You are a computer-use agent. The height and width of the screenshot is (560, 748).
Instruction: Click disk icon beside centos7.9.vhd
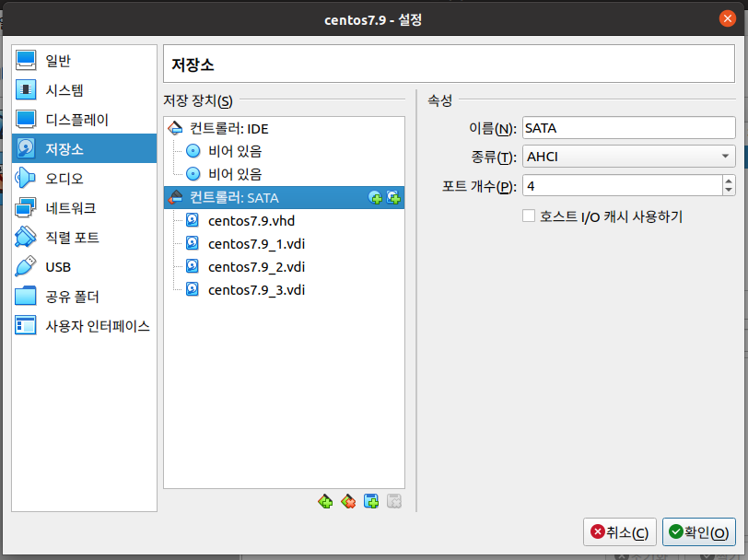193,220
